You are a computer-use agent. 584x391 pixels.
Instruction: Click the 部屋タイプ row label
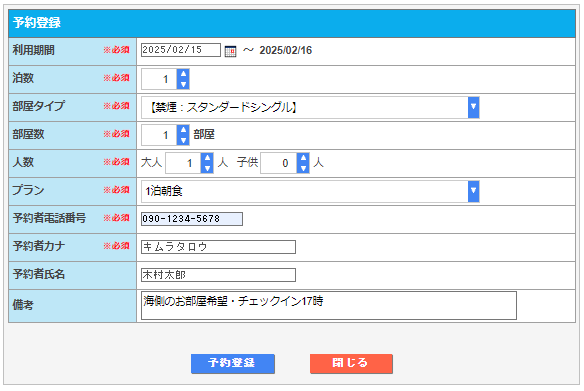click(39, 106)
